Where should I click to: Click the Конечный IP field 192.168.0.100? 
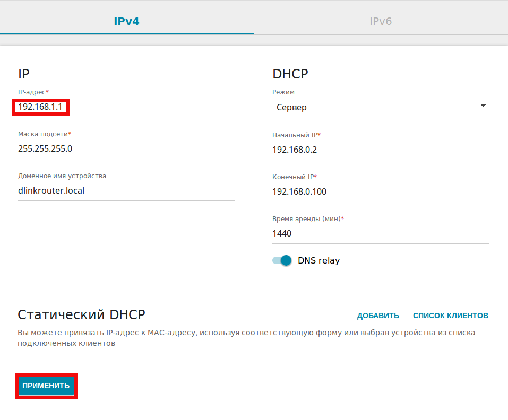[380, 191]
